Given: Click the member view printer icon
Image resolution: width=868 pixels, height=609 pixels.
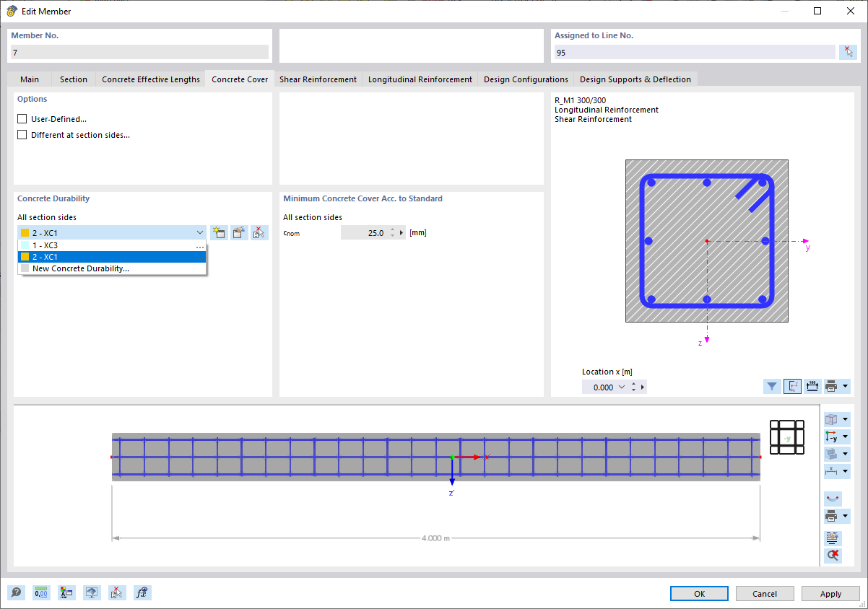Looking at the screenshot, I should coord(831,516).
